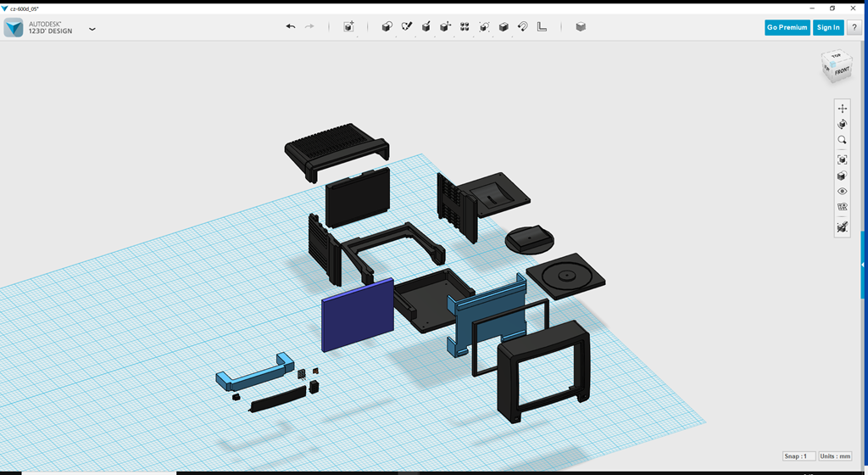Toggle snapping on sketch icon
The height and width of the screenshot is (475, 868).
coord(842,227)
